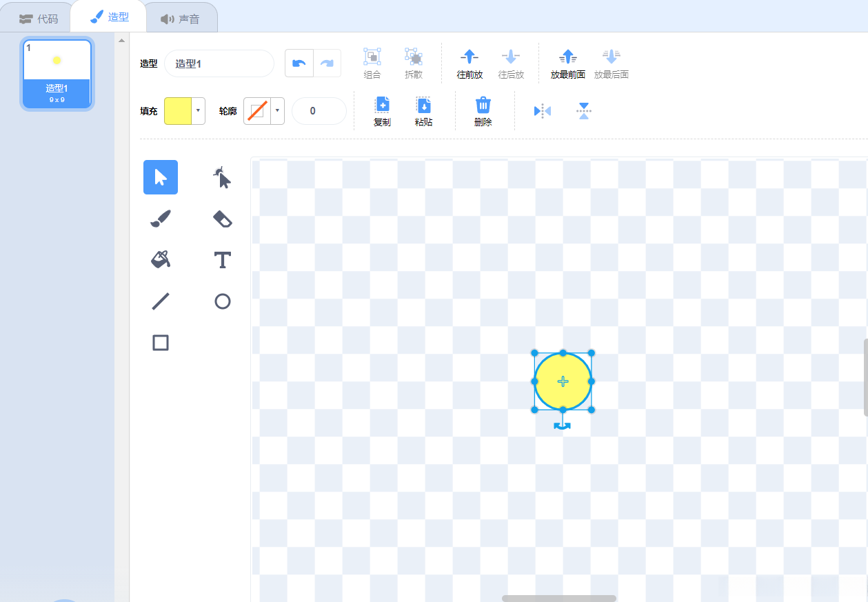868x602 pixels.
Task: Click the 复制 copy icon
Action: click(x=382, y=105)
